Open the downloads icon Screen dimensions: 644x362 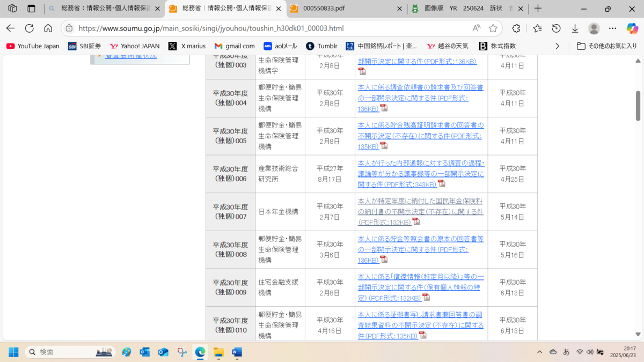pyautogui.click(x=575, y=28)
